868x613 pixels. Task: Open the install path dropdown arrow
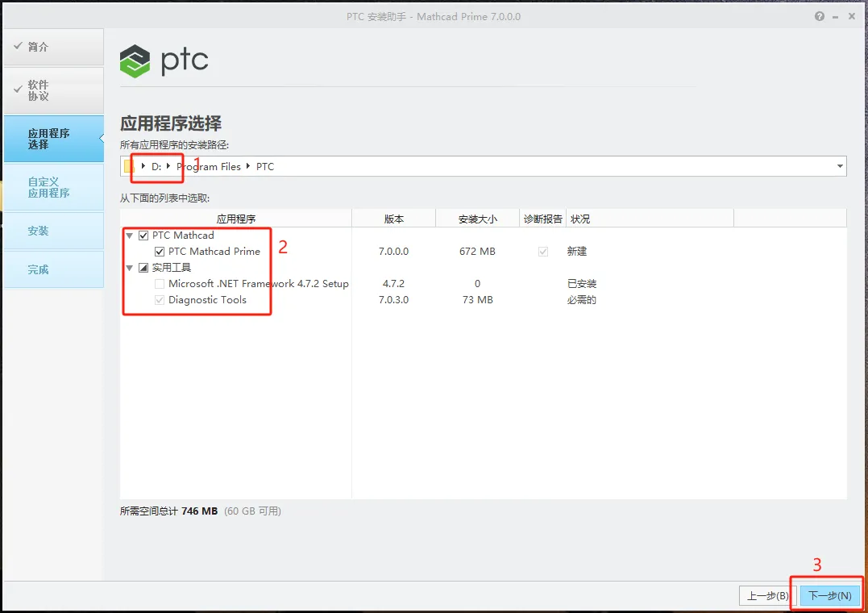(x=840, y=166)
